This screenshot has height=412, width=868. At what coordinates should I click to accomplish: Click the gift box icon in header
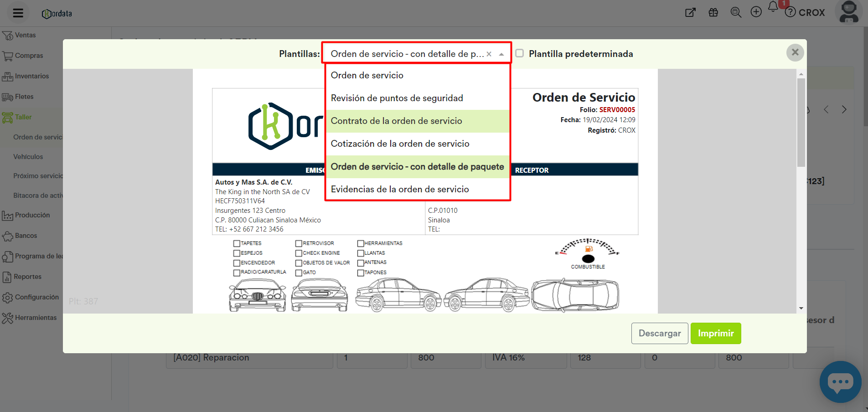713,12
